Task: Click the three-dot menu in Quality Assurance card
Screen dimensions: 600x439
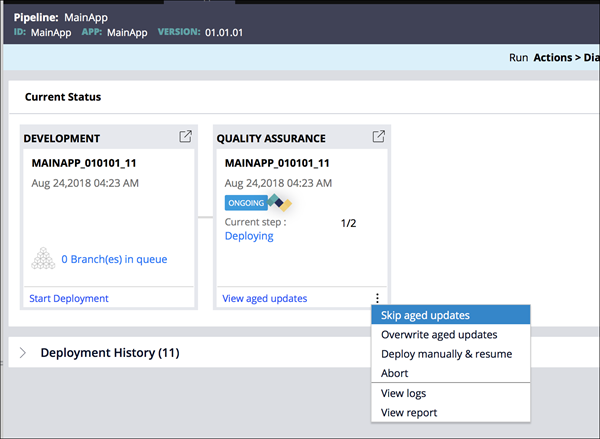Action: coord(376,298)
